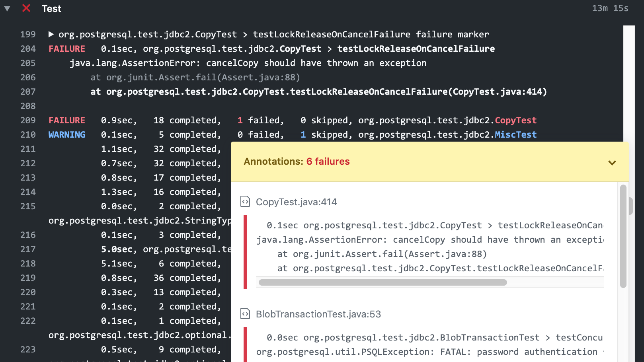This screenshot has height=362, width=644.
Task: Click the CopyTest.java:414 stack trace line 207
Action: [x=319, y=91]
